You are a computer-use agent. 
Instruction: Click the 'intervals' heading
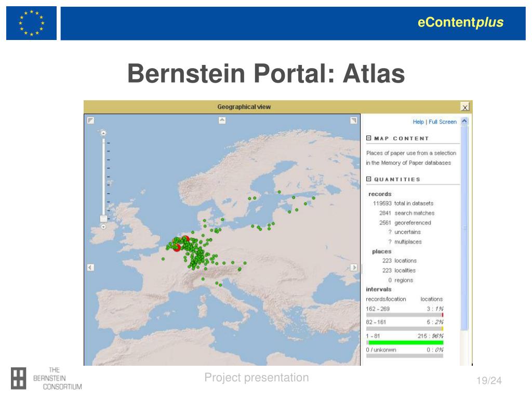click(379, 289)
